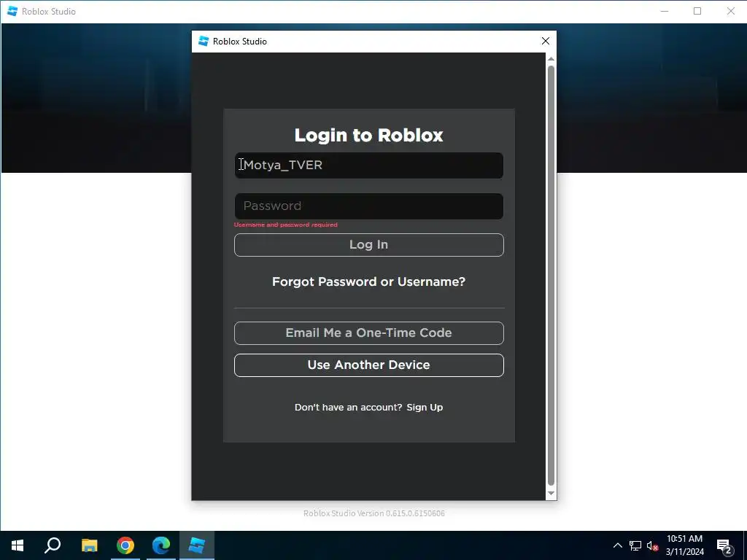The width and height of the screenshot is (747, 560).
Task: Click the Roblox Studio logo in main window title
Action: pyautogui.click(x=12, y=11)
